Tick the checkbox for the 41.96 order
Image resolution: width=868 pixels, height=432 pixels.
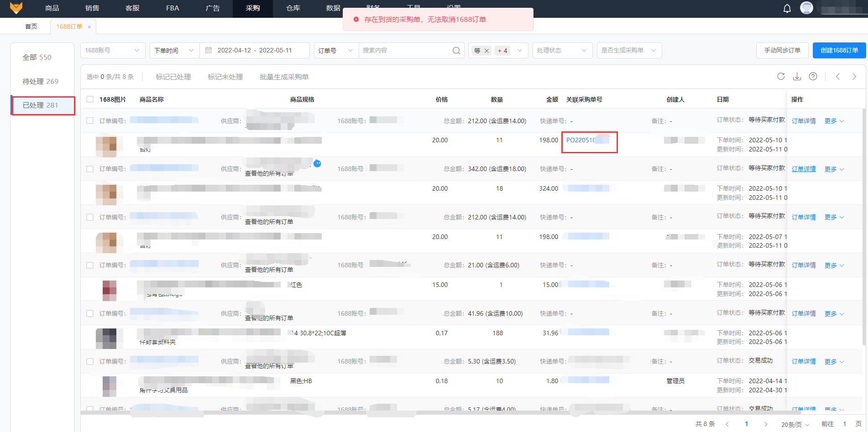coord(90,313)
